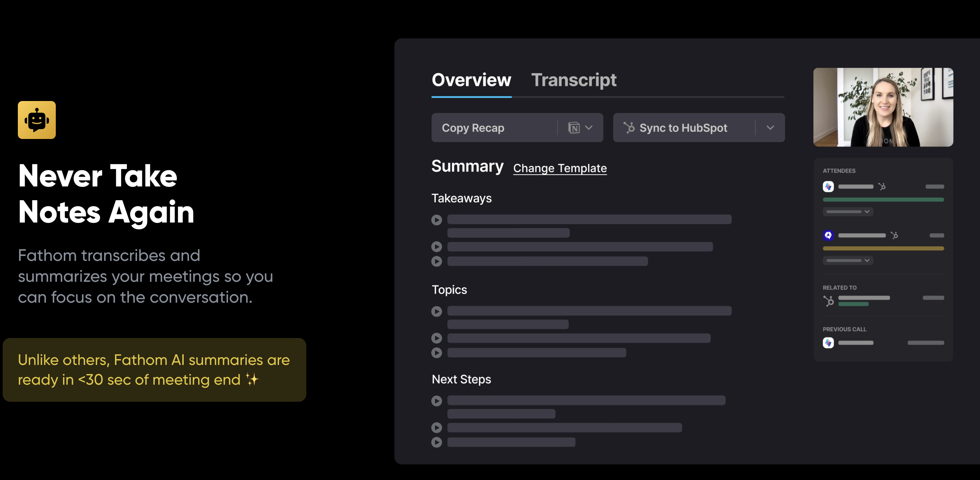Click the Fathom robot logo icon
Image resolution: width=980 pixels, height=480 pixels.
(x=36, y=120)
